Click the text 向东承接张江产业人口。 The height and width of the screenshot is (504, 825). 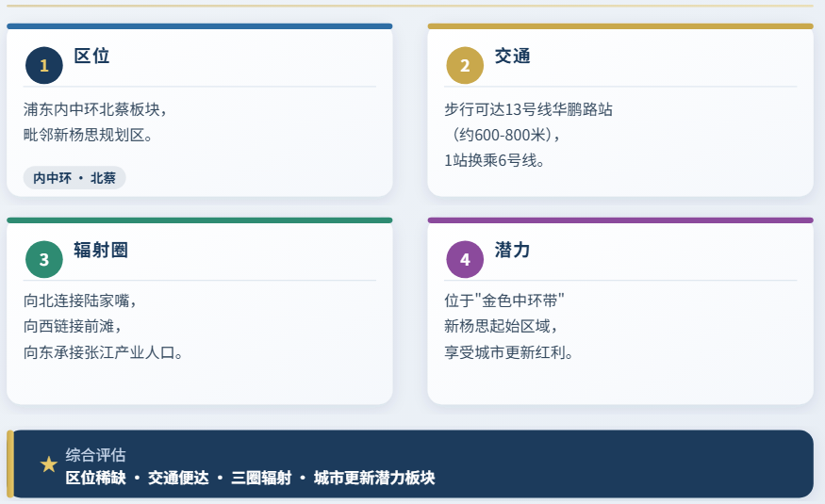103,352
